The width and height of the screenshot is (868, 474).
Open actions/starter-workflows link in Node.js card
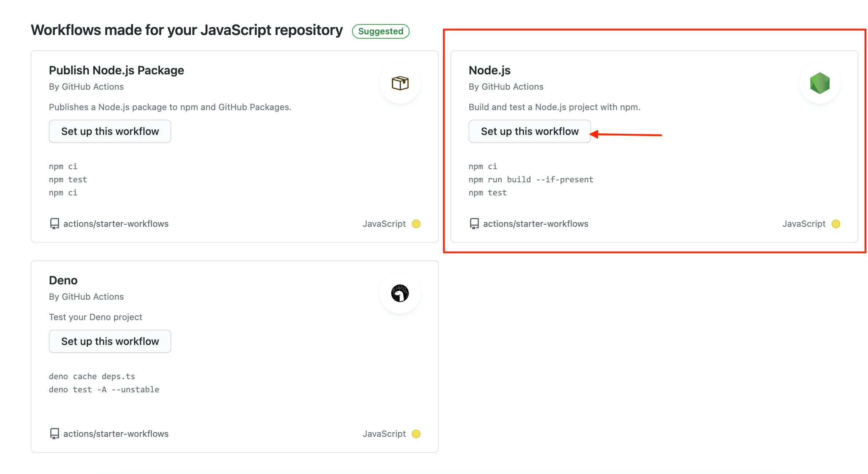(x=536, y=224)
